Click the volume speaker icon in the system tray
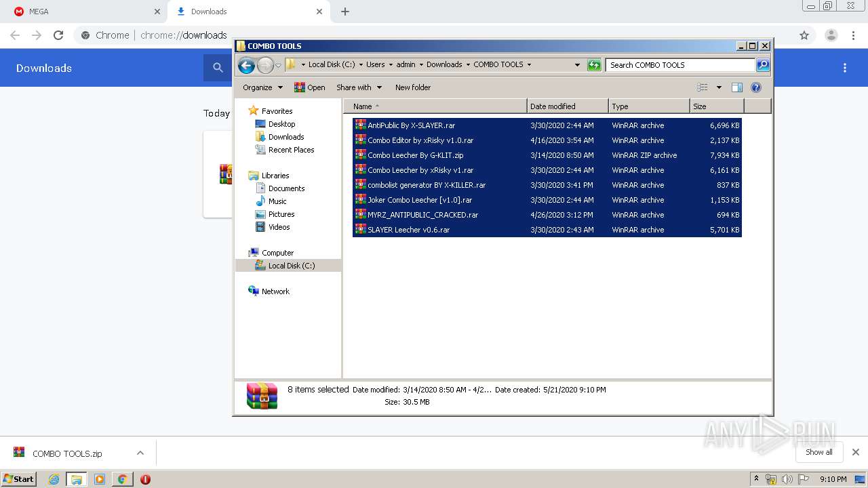Image resolution: width=868 pixels, height=488 pixels. (x=787, y=479)
